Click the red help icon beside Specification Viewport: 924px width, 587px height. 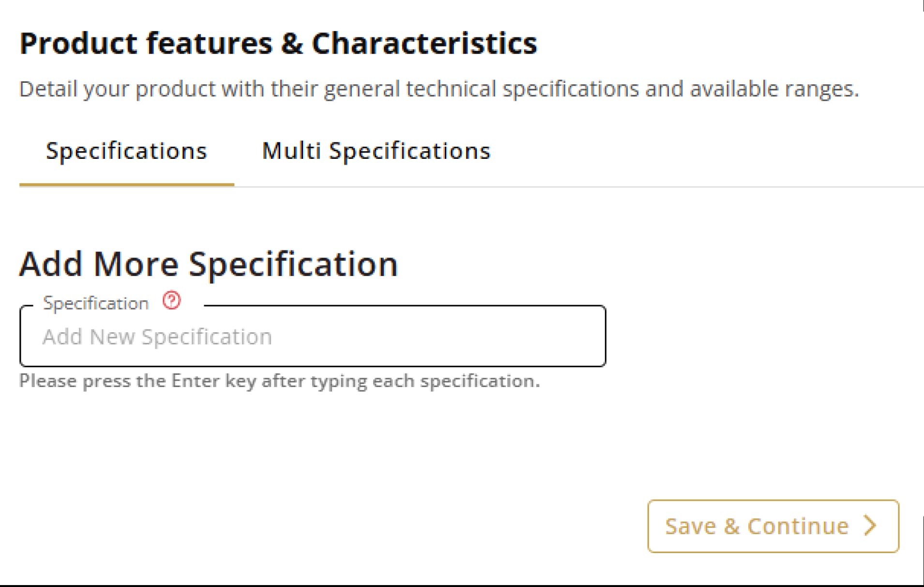coord(171,301)
